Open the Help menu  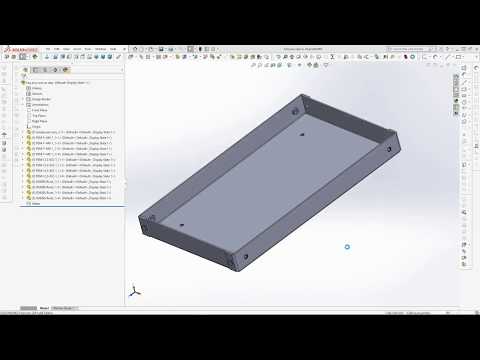point(113,49)
